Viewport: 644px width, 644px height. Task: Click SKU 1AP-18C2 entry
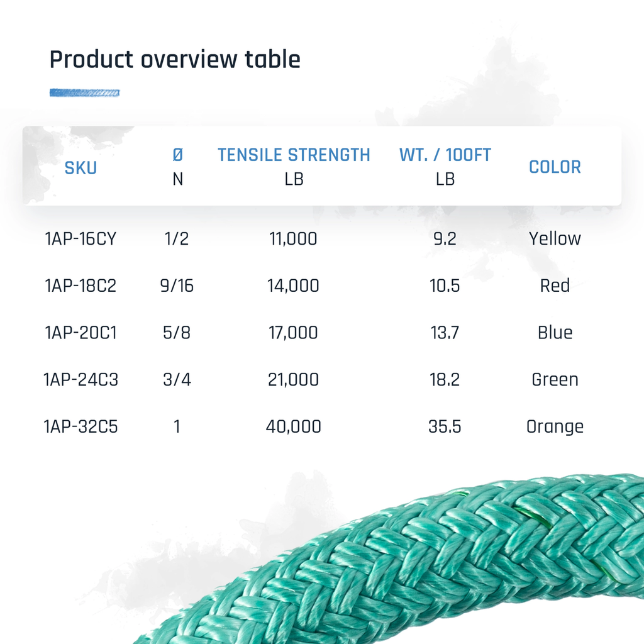click(80, 286)
